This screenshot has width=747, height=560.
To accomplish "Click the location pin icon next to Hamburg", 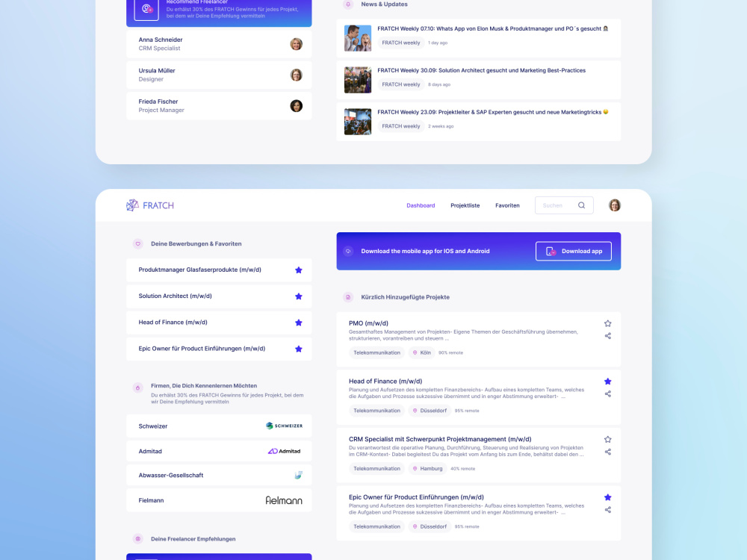I will point(416,468).
